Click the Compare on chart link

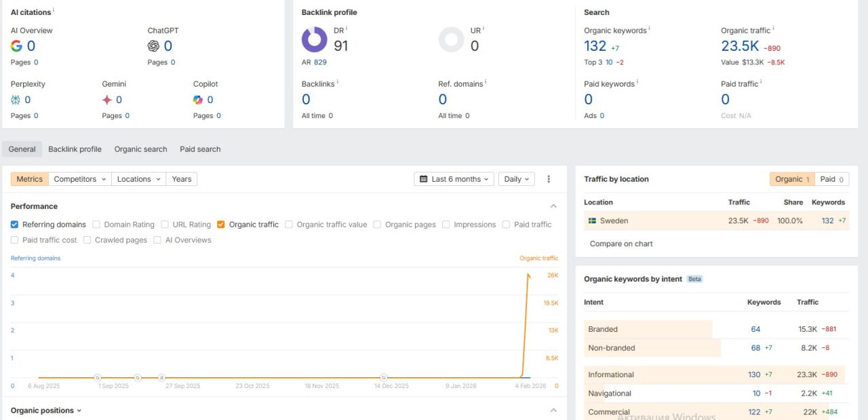coord(621,244)
